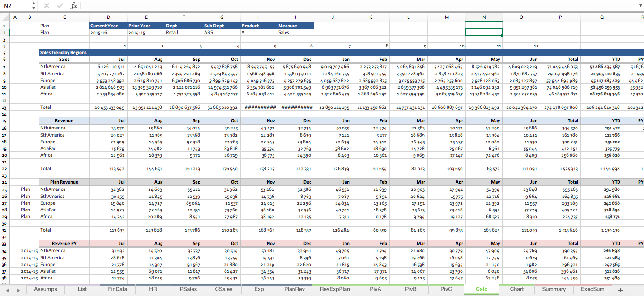The image size is (644, 296).
Task: Click selected cell N2
Action: click(484, 32)
